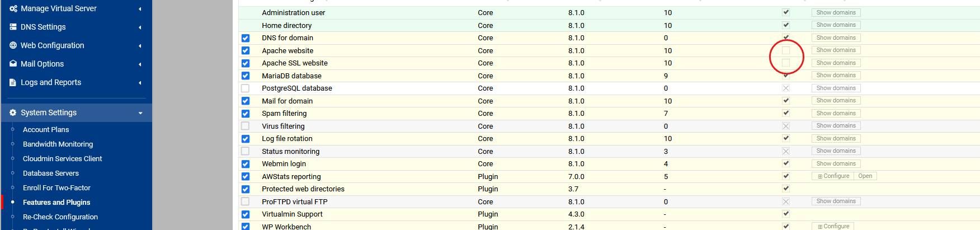Uncheck Protected web directories plugin checkbox
The width and height of the screenshot is (980, 230).
[x=246, y=189]
